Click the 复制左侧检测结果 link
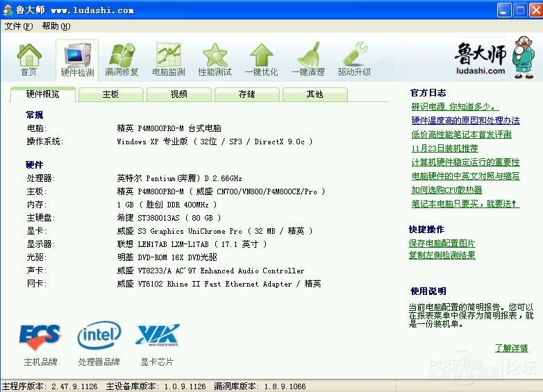 point(442,255)
